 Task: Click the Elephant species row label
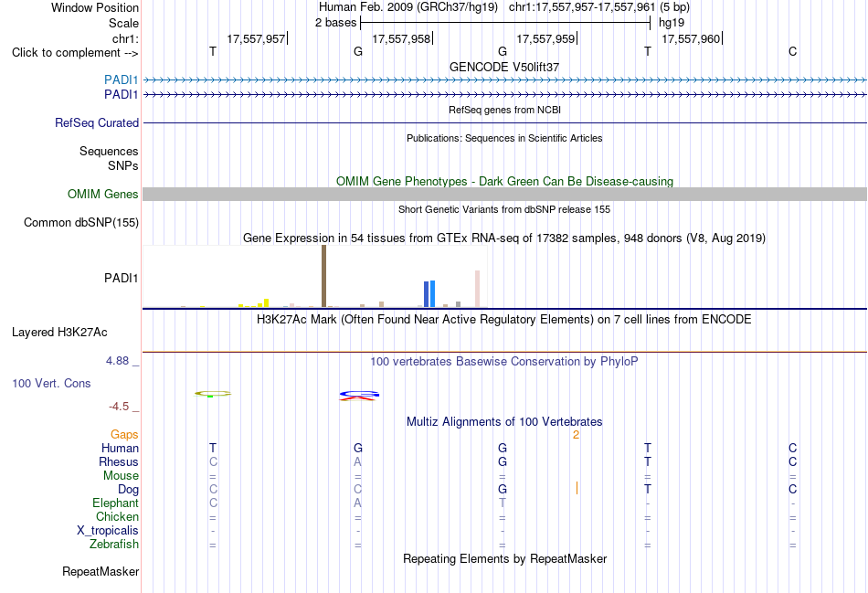115,503
